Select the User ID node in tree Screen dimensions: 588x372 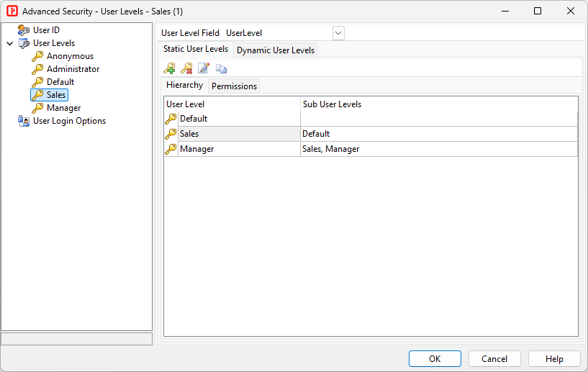(46, 30)
